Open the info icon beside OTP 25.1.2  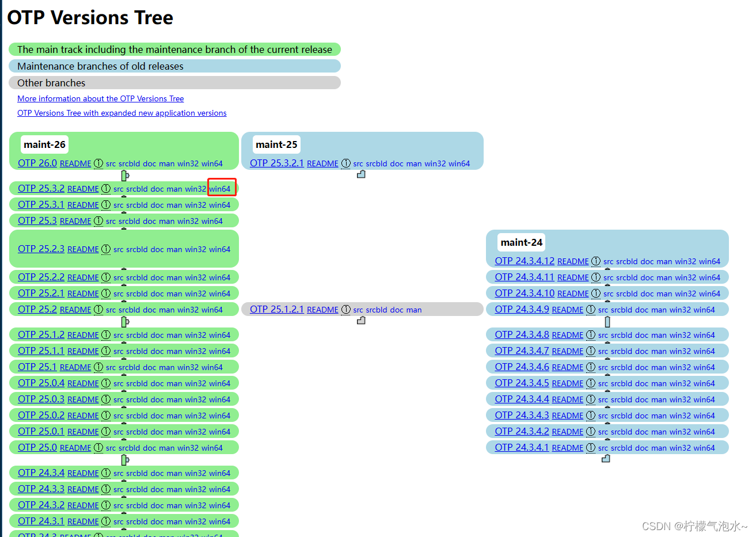tap(106, 335)
